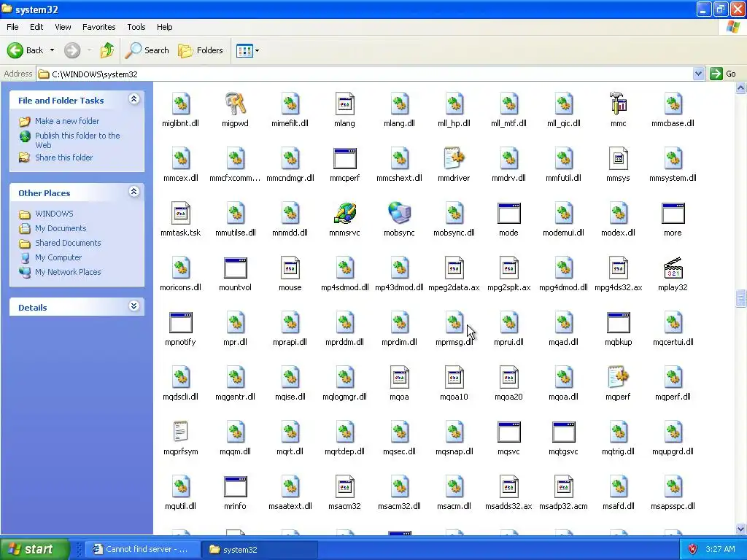Viewport: 747px width, 560px height.
Task: Select the migpwd keys icon
Action: [x=236, y=104]
